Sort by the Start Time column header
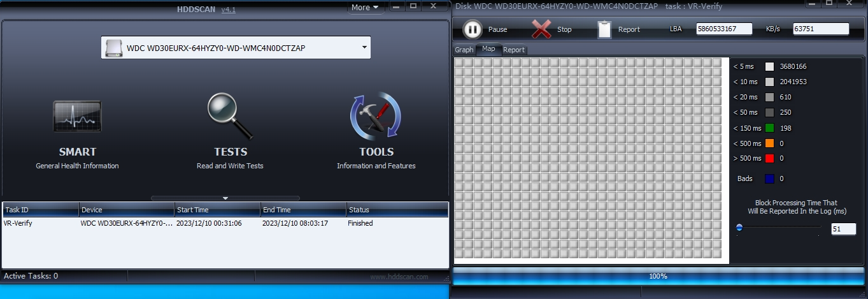 point(217,210)
